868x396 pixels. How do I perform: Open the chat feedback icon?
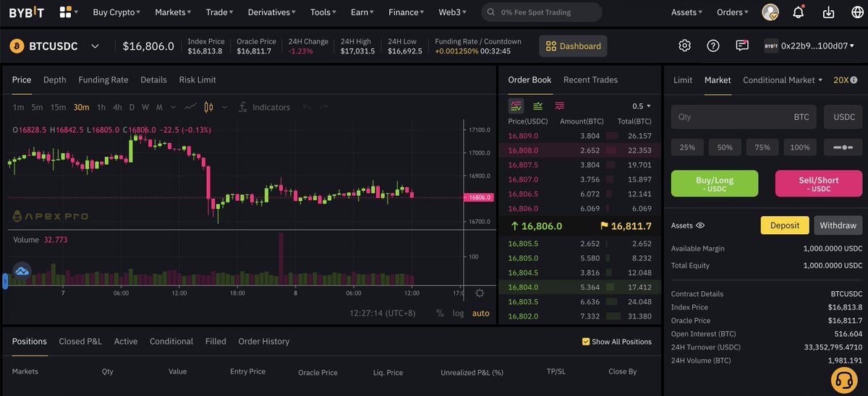[x=742, y=46]
